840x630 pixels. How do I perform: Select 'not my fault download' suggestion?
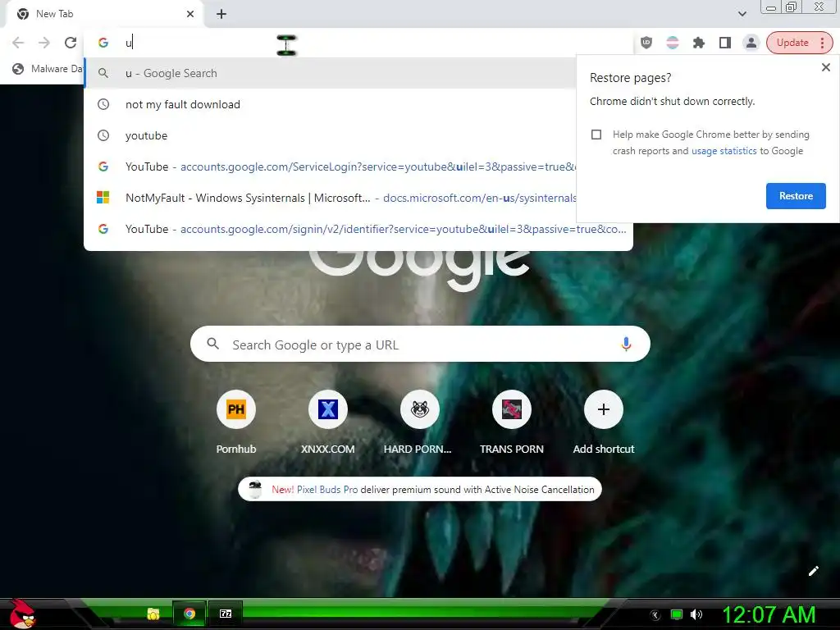pos(330,104)
